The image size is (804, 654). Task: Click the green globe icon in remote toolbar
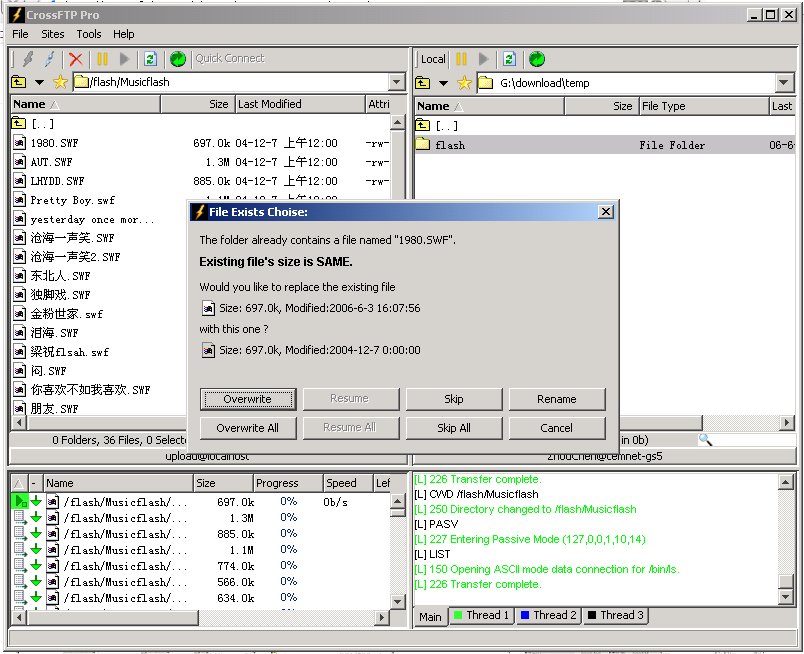(178, 59)
